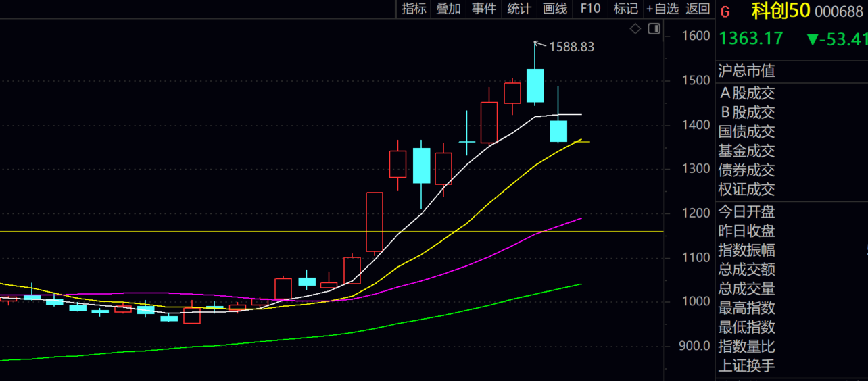Click the tallest cyan candlestick at peak

click(x=535, y=85)
